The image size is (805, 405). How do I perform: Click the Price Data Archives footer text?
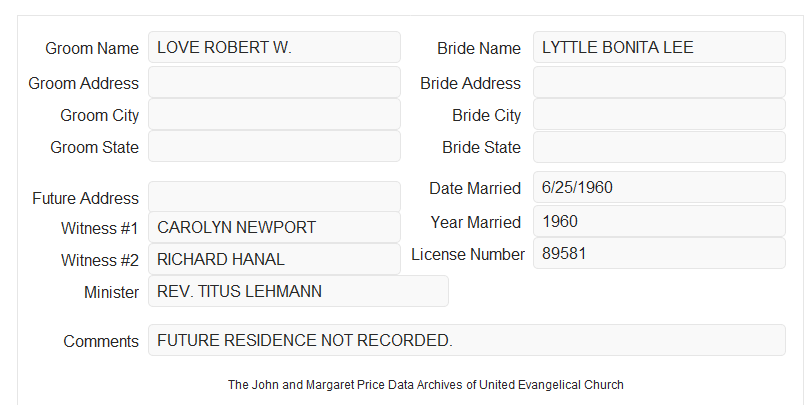coord(426,385)
